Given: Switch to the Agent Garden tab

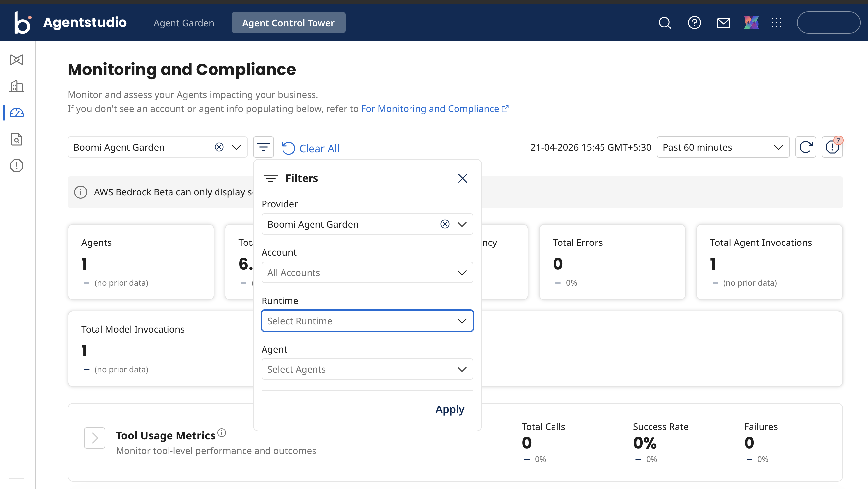Looking at the screenshot, I should tap(184, 23).
